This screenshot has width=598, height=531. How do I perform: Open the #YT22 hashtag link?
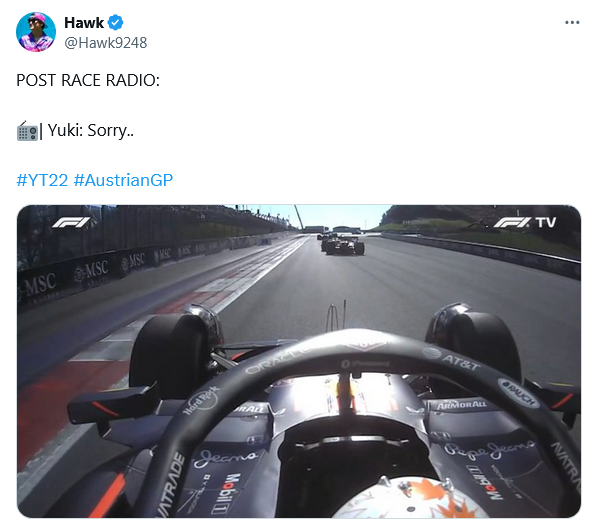point(42,180)
